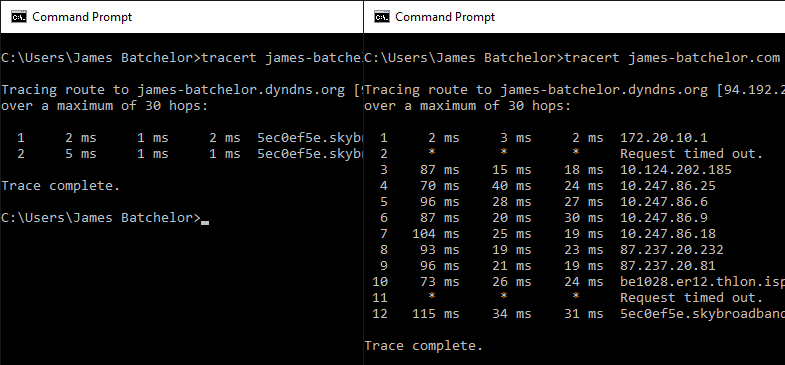Click the 93 ms value on hop 8

pos(440,250)
